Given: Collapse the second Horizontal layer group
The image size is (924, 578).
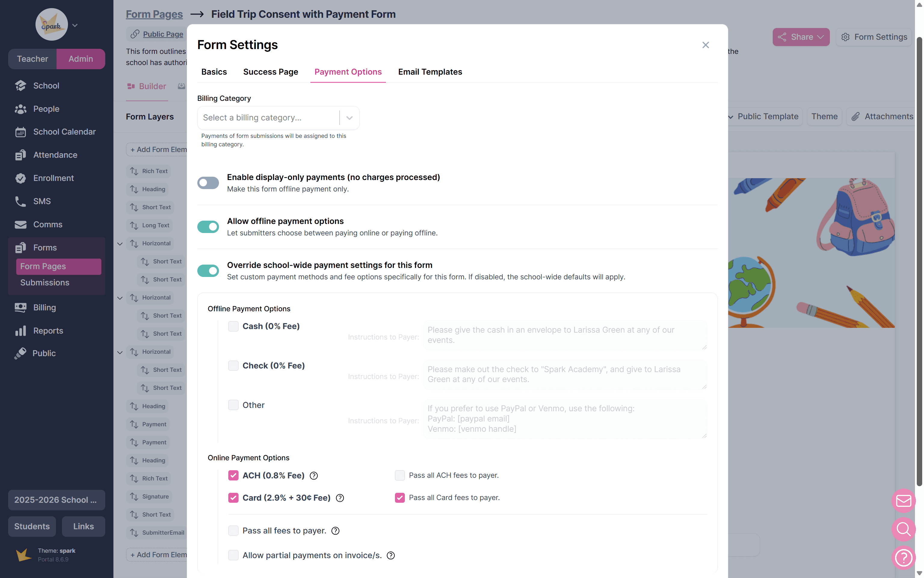Looking at the screenshot, I should pos(120,298).
